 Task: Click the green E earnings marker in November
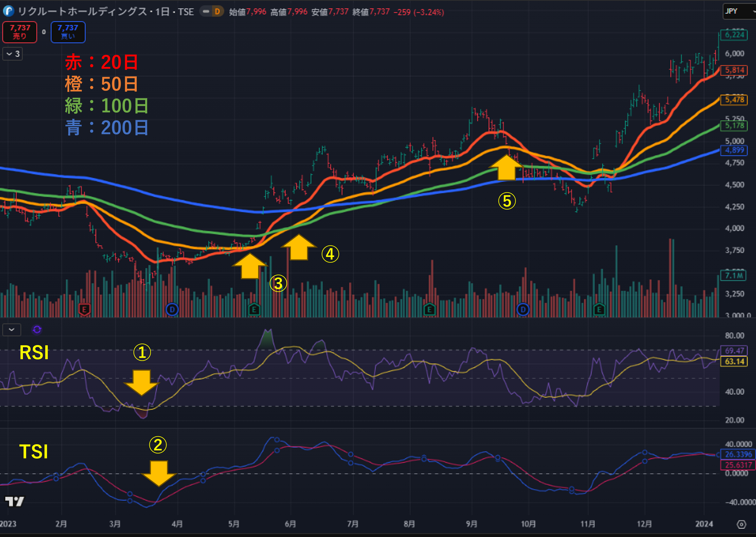(x=599, y=310)
